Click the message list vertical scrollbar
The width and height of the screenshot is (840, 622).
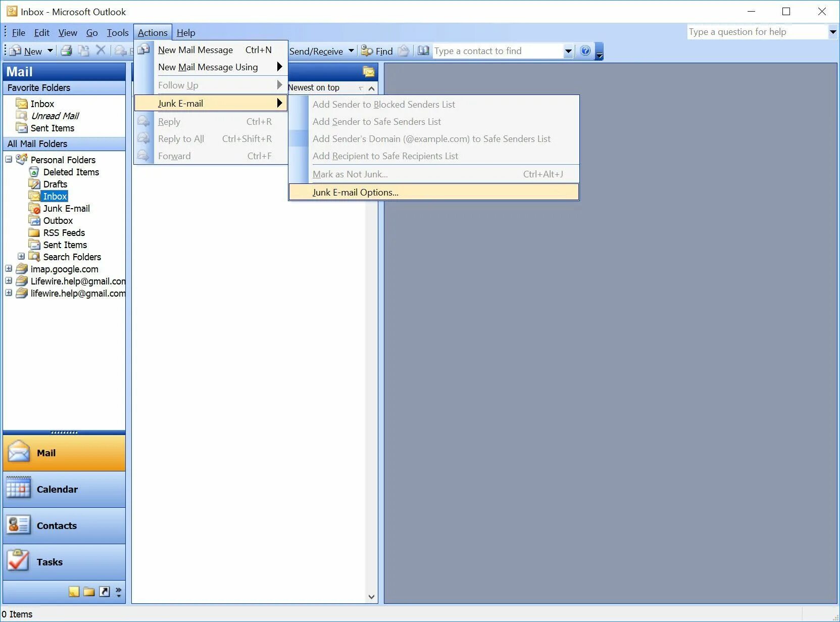click(x=371, y=354)
